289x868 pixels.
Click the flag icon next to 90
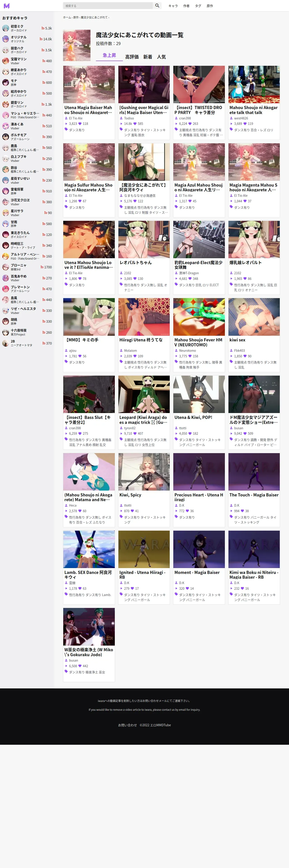[x=45, y=213]
